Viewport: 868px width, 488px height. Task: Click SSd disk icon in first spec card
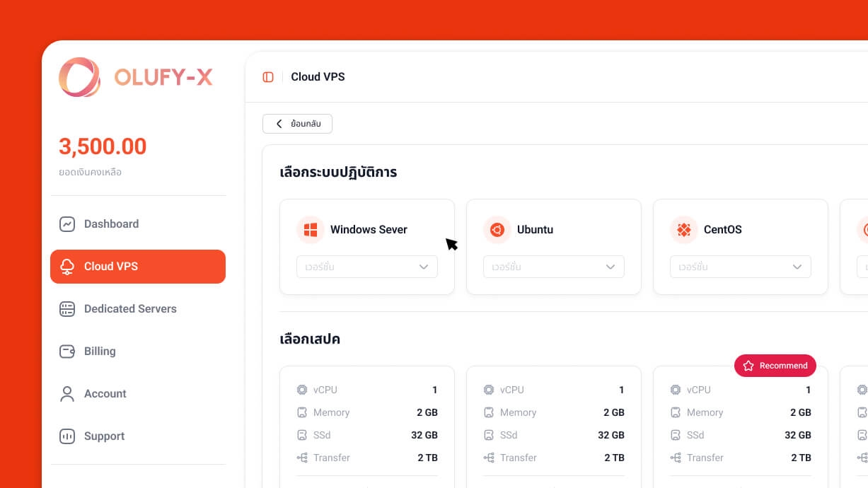[x=302, y=435]
